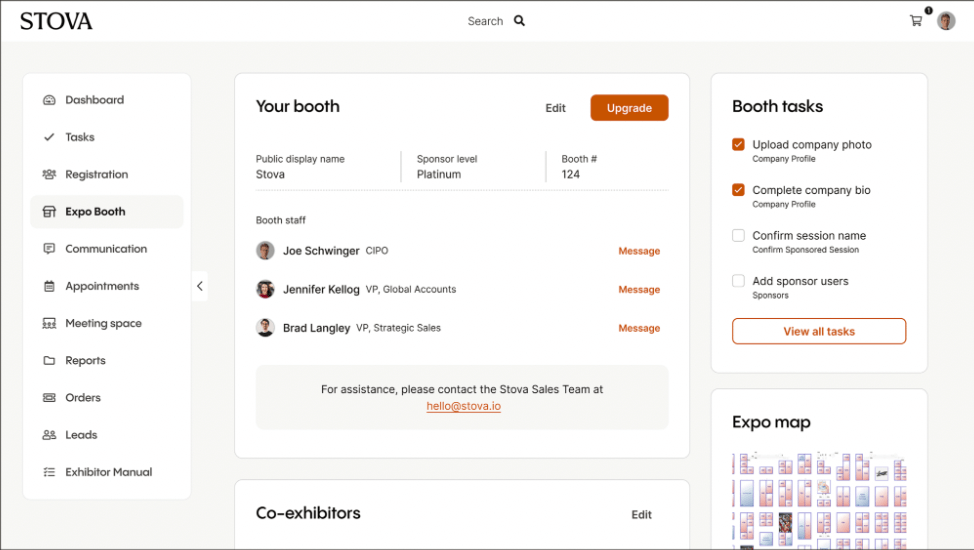Collapse the sidebar with the chevron

(x=200, y=286)
